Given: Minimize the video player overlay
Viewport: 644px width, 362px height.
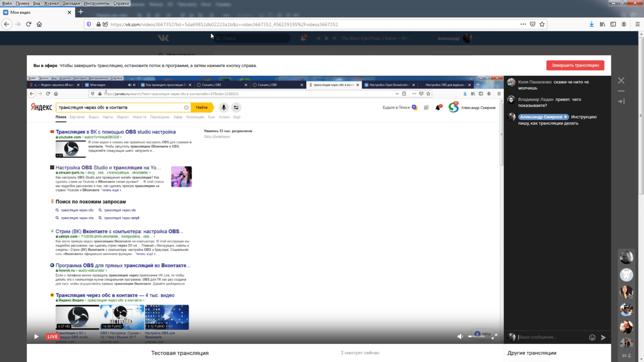Looking at the screenshot, I should [x=621, y=91].
